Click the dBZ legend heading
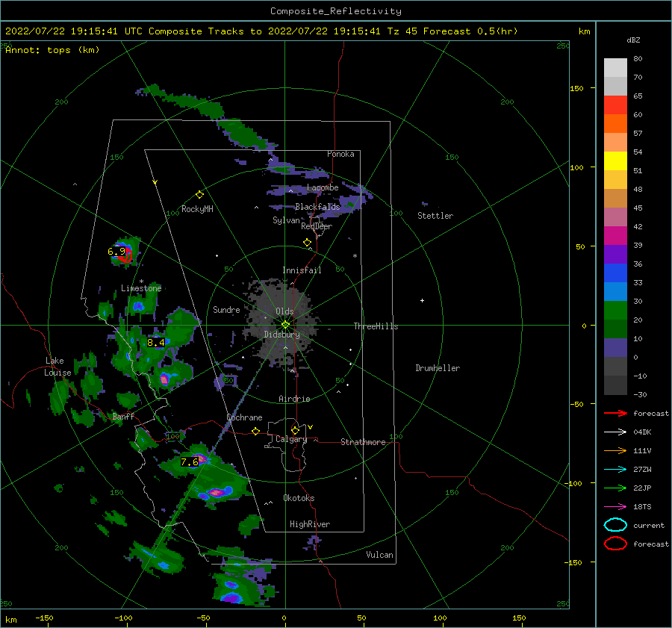The image size is (672, 628). [633, 40]
